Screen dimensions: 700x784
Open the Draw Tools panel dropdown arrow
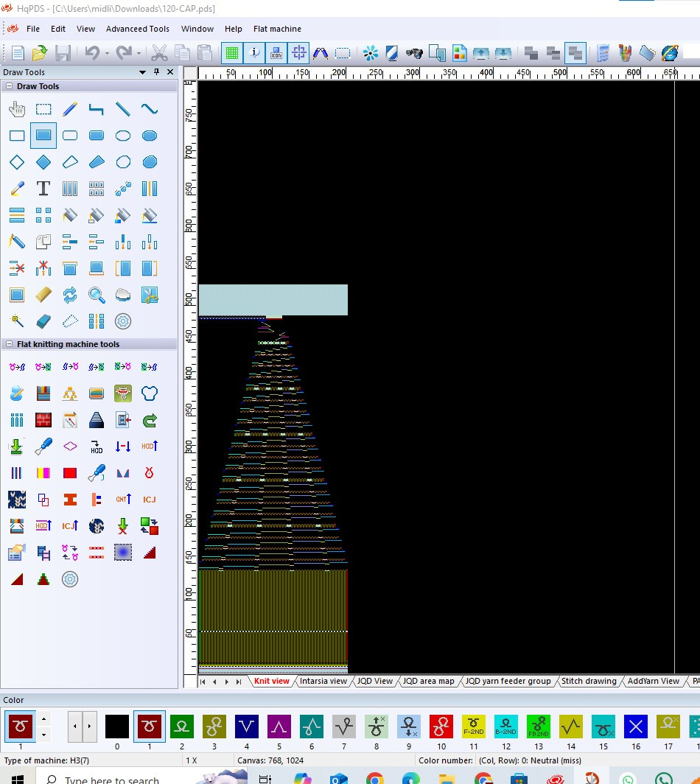click(142, 72)
